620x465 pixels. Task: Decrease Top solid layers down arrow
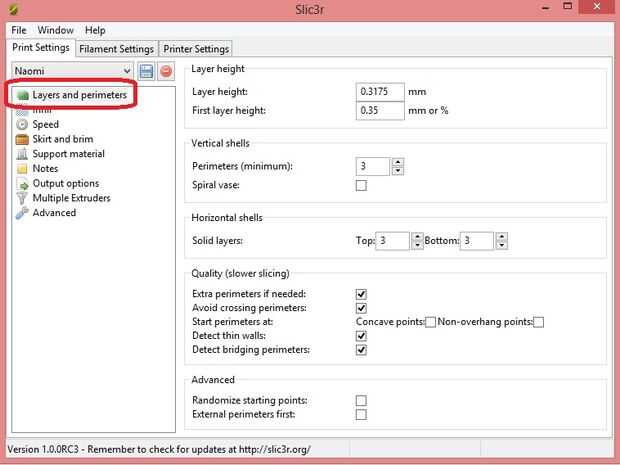click(418, 245)
